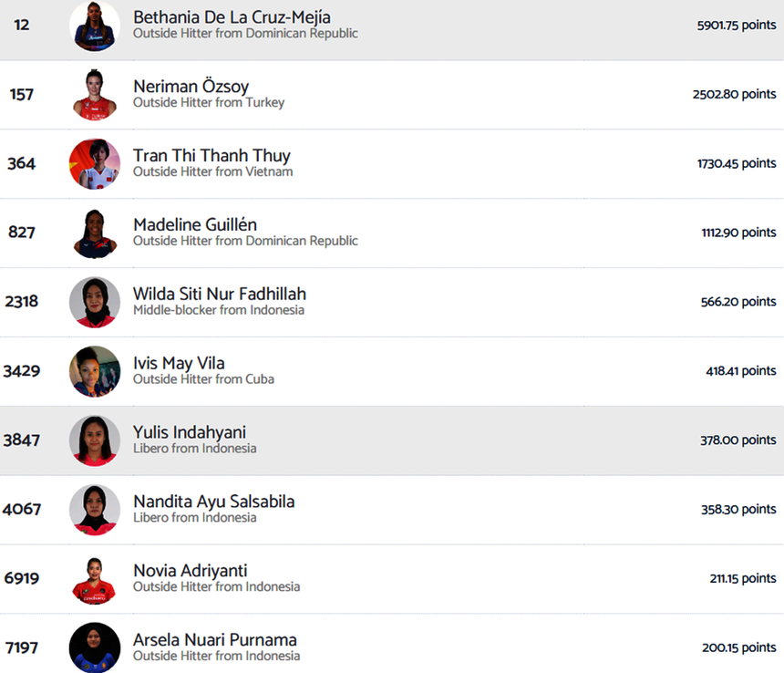Open Bethania De La Cruz-Mejía player name link
The height and width of the screenshot is (673, 784).
pos(232,17)
